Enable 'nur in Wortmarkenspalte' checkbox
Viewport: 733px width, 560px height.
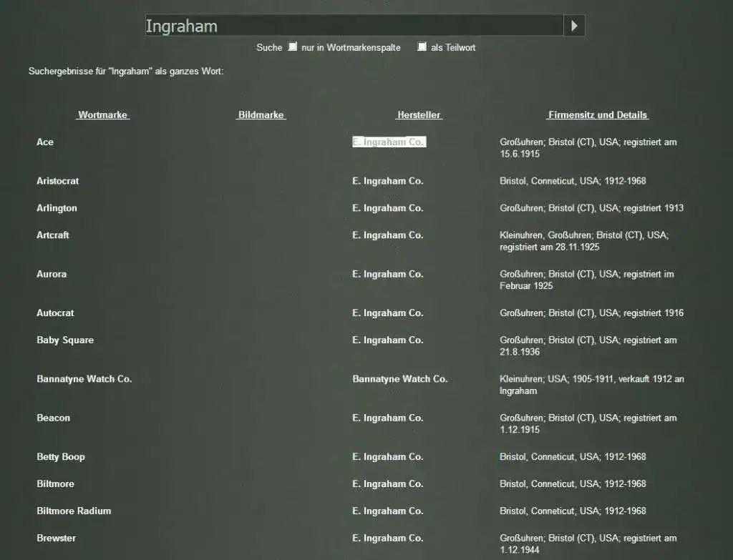tap(293, 46)
